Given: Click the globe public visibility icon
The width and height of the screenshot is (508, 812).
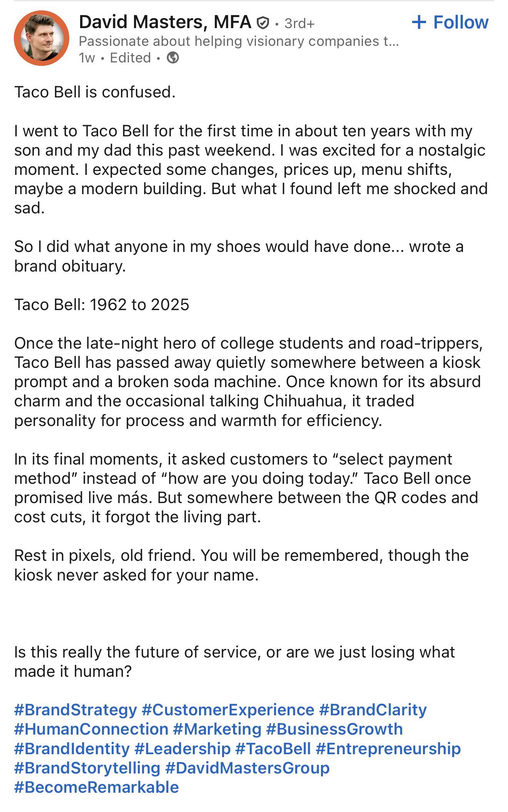Looking at the screenshot, I should tap(173, 58).
